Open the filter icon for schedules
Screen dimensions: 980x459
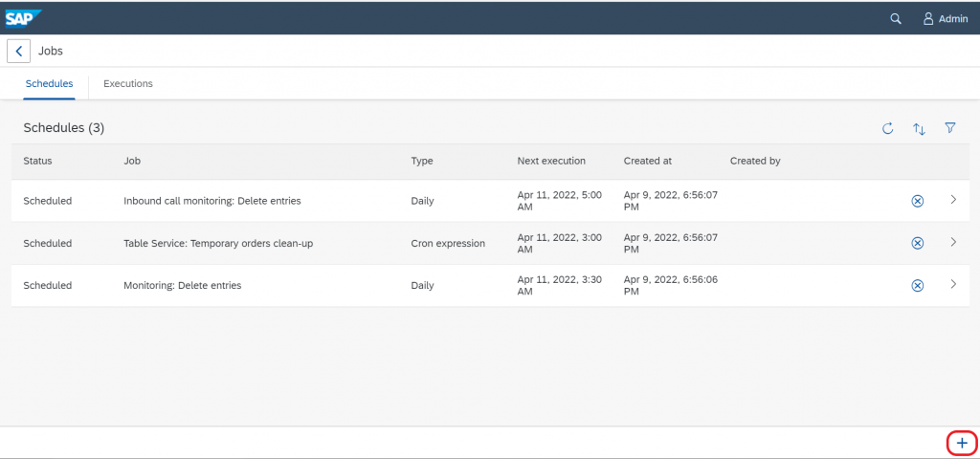(x=950, y=128)
